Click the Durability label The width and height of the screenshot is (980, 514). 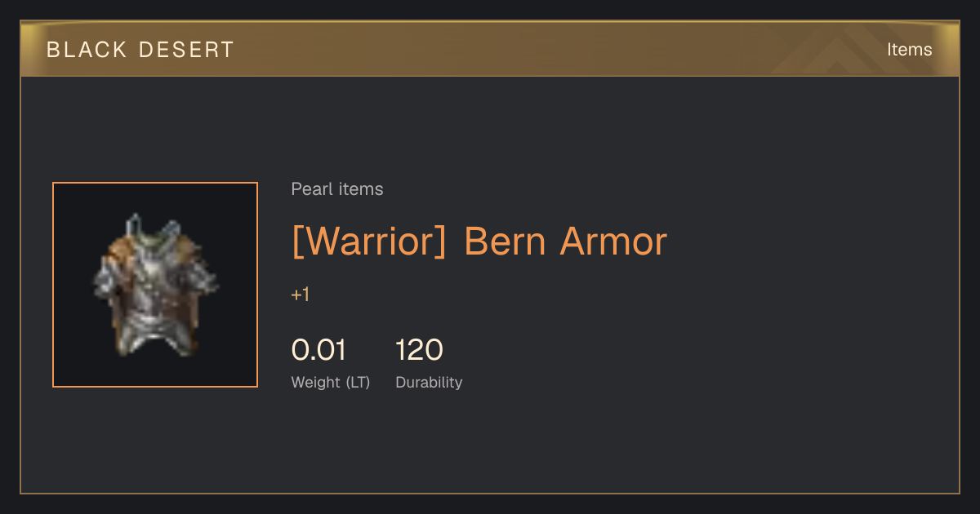(429, 383)
